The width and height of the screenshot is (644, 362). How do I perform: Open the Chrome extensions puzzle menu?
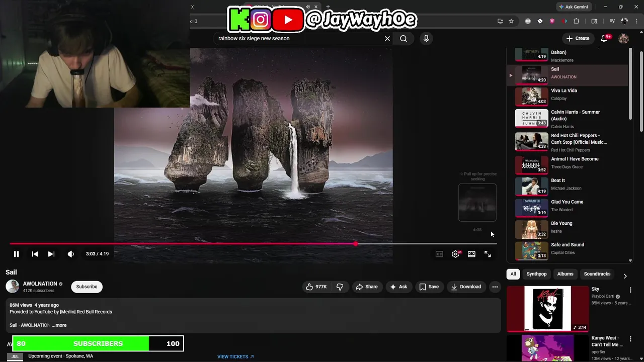[577, 21]
